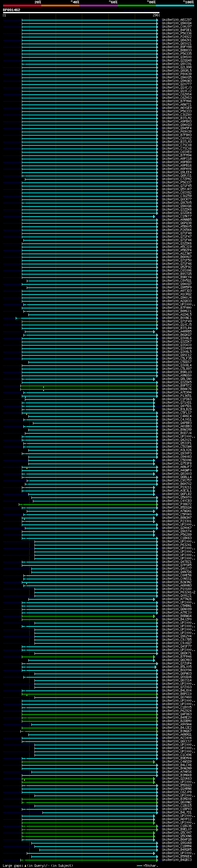197x868 pixels.
Task: Click the UniRef100_Q4PBR3 entry
Action: (x=176, y=423)
